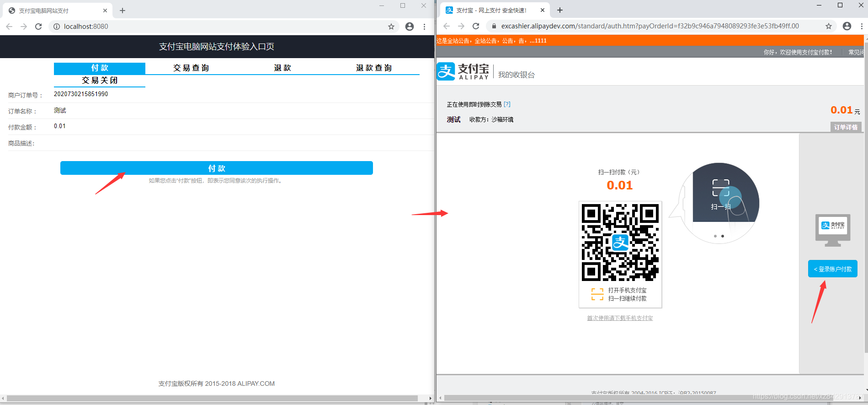Bookmark the localhost:8080 page with star
868x405 pixels.
(391, 27)
